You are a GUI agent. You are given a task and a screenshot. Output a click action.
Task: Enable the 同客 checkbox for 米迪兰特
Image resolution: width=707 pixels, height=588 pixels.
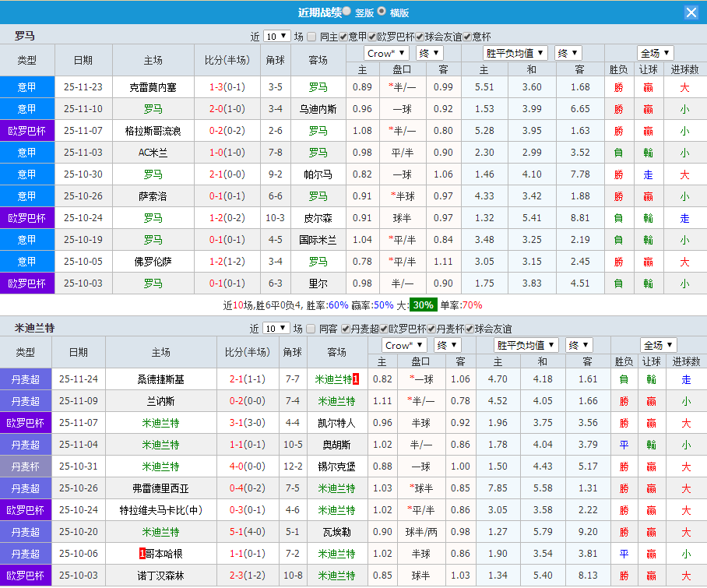(311, 329)
